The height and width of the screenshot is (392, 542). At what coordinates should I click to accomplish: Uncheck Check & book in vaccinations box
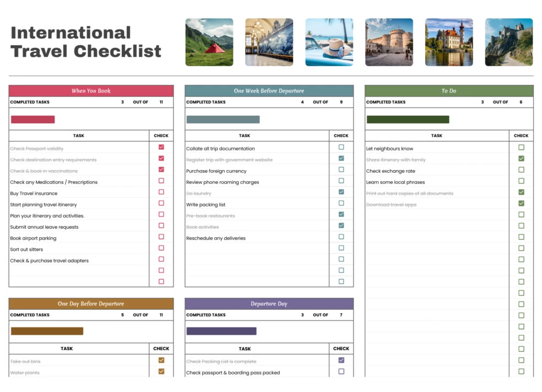point(161,170)
